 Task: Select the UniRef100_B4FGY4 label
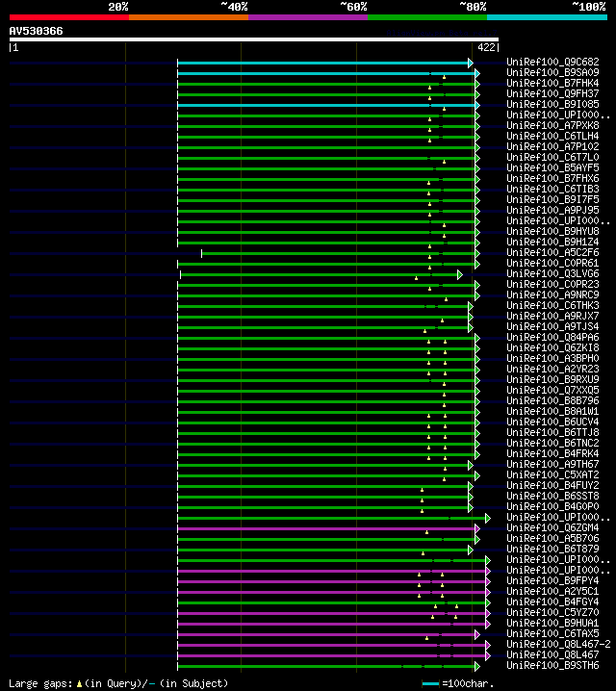552,601
